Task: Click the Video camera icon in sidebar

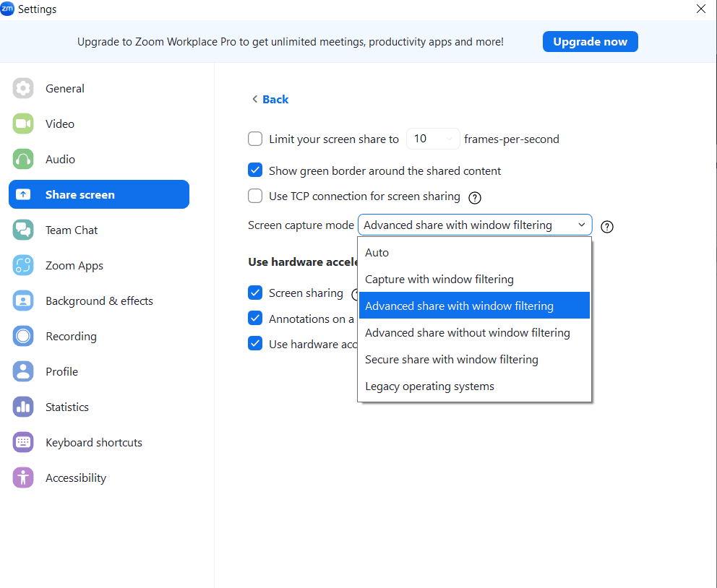Action: 23,124
